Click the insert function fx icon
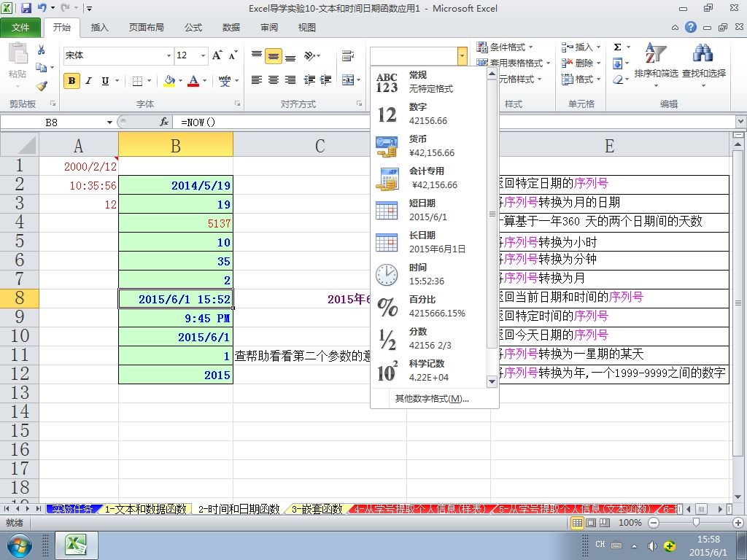This screenshot has width=747, height=560. click(164, 122)
